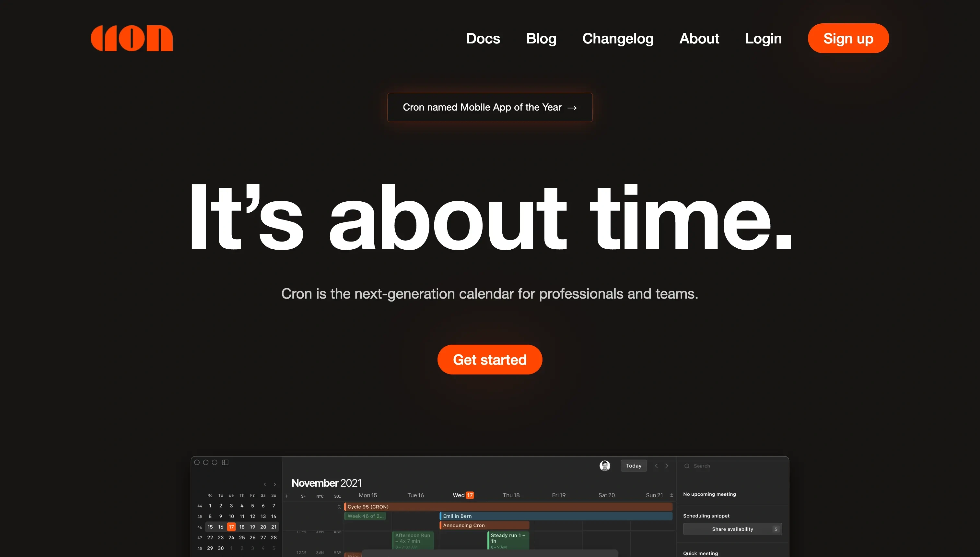Open the Docs navigation menu item
The width and height of the screenshot is (980, 557).
(483, 38)
